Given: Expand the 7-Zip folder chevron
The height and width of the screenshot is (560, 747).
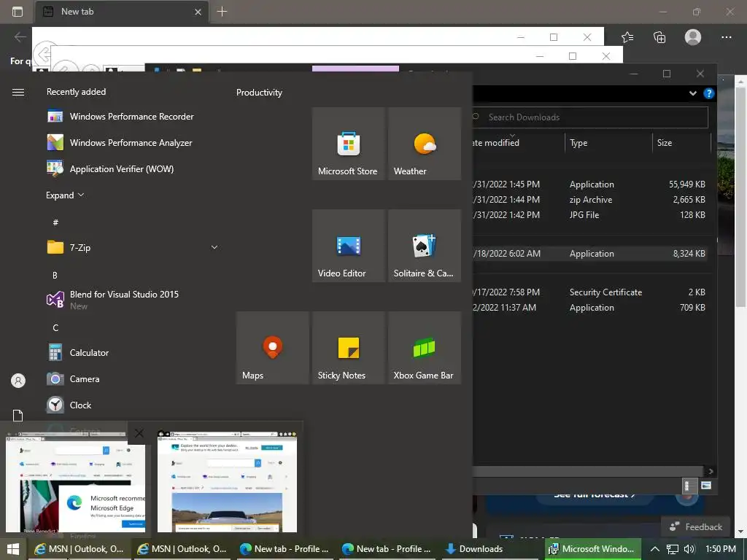Looking at the screenshot, I should click(x=214, y=247).
